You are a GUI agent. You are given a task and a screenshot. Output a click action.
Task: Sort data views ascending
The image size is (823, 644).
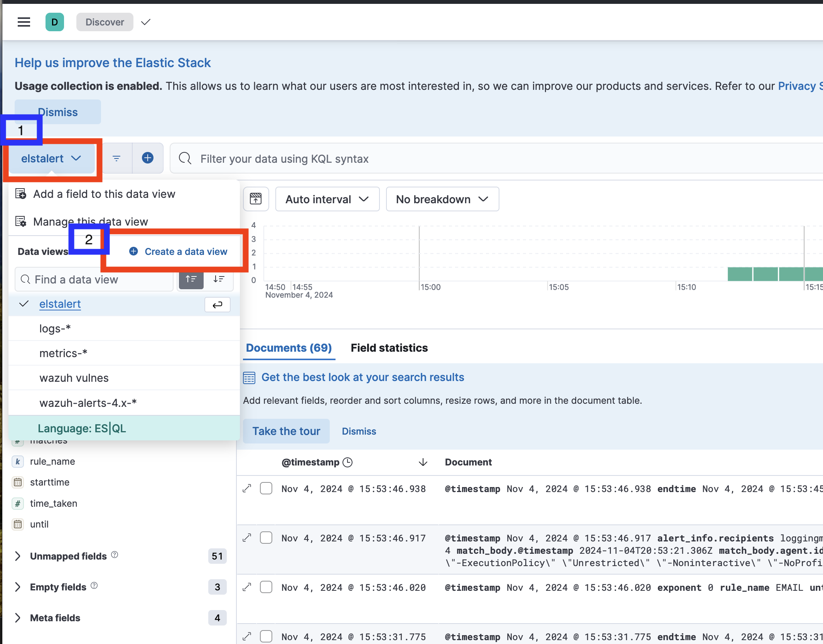click(191, 279)
